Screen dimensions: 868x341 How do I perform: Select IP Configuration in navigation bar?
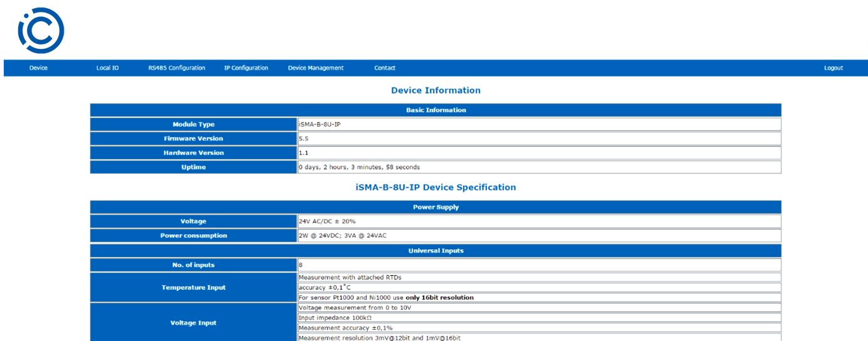[246, 68]
